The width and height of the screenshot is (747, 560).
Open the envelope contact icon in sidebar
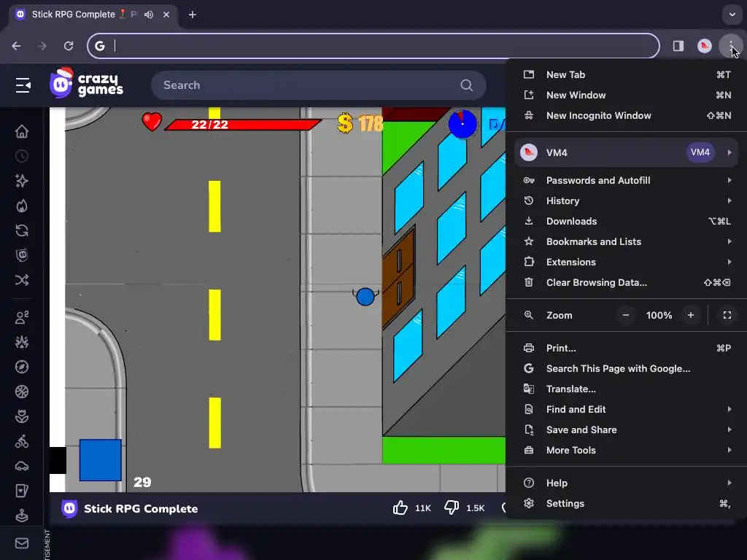pyautogui.click(x=21, y=543)
